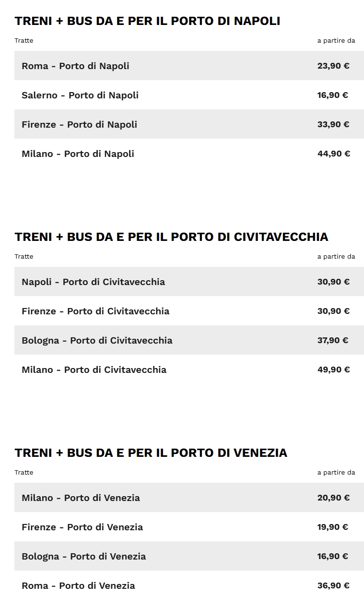Click the 49,90 € Milano-Civitavecchia price
364x608 pixels.
point(334,370)
